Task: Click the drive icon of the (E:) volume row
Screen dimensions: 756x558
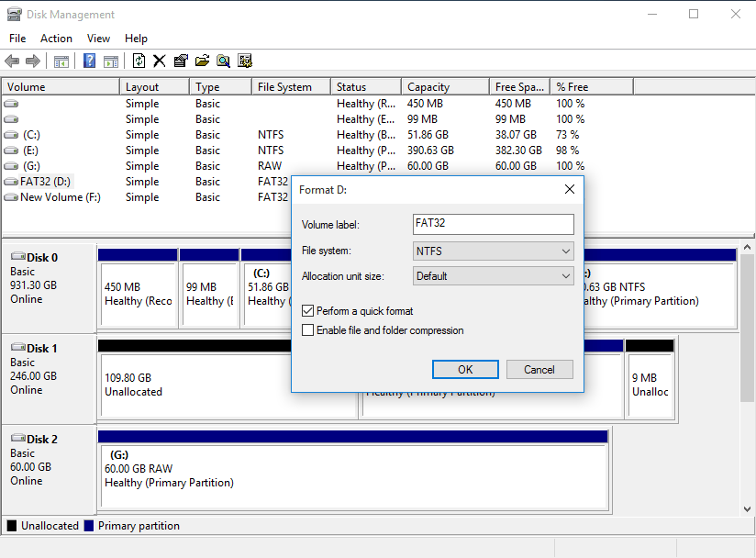Action: click(11, 151)
